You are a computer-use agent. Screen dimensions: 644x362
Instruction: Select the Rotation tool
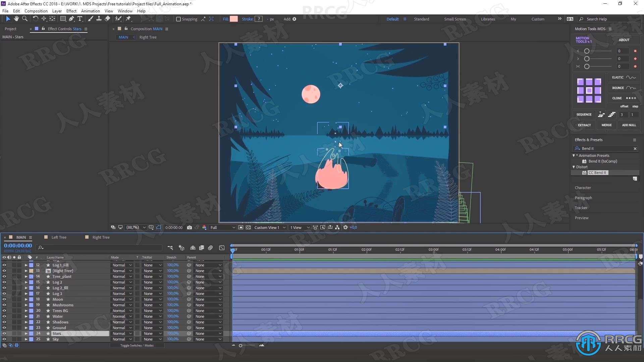(35, 19)
